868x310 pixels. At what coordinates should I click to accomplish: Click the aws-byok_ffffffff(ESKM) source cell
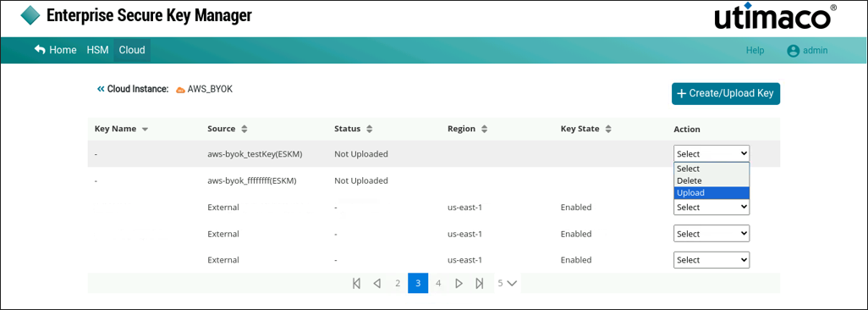(252, 180)
